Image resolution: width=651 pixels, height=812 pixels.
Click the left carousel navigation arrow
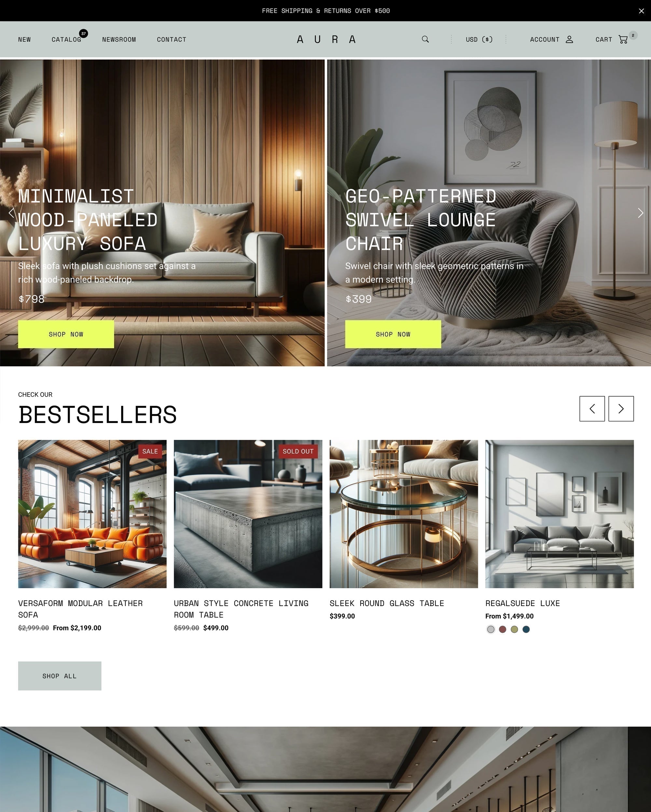12,212
